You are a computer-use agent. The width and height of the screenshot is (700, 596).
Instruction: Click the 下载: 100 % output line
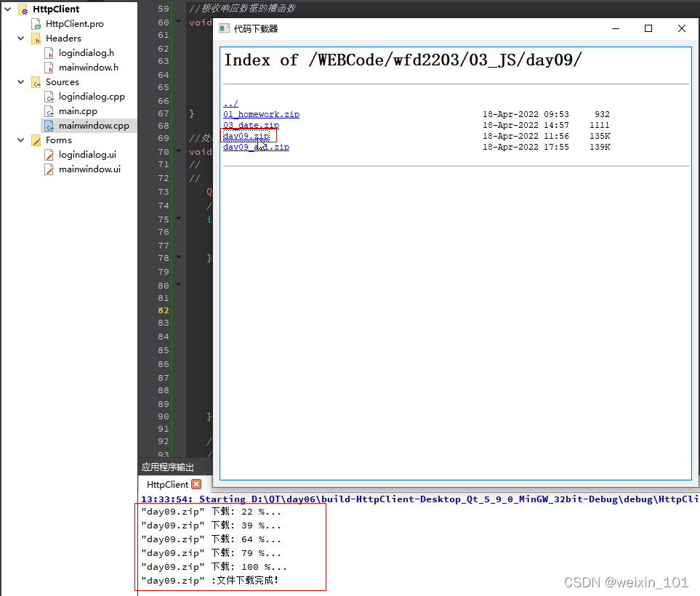tap(214, 567)
